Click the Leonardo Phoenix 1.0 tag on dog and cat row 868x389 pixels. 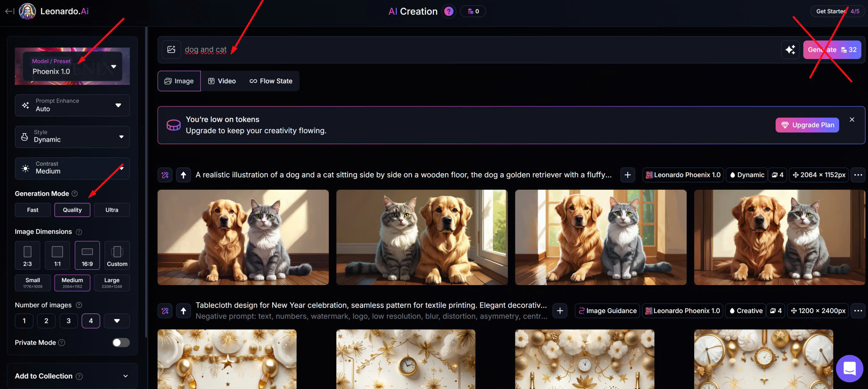683,175
